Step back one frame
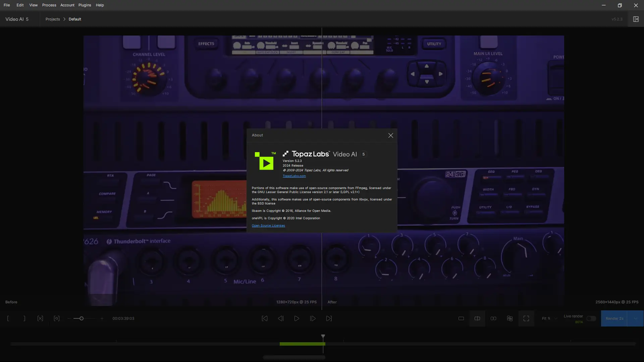This screenshot has width=644, height=362. pyautogui.click(x=281, y=318)
